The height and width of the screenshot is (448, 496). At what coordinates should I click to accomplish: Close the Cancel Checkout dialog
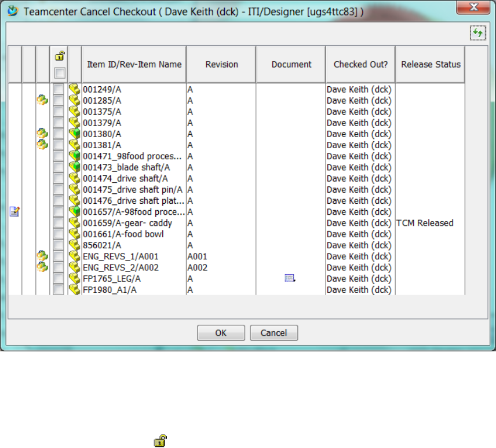click(473, 7)
